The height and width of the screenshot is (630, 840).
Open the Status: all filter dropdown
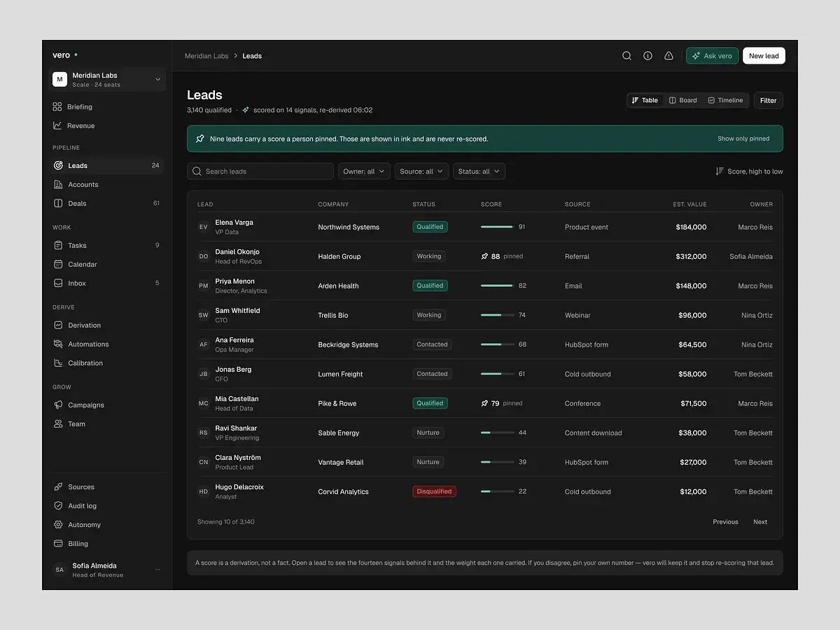[x=479, y=171]
